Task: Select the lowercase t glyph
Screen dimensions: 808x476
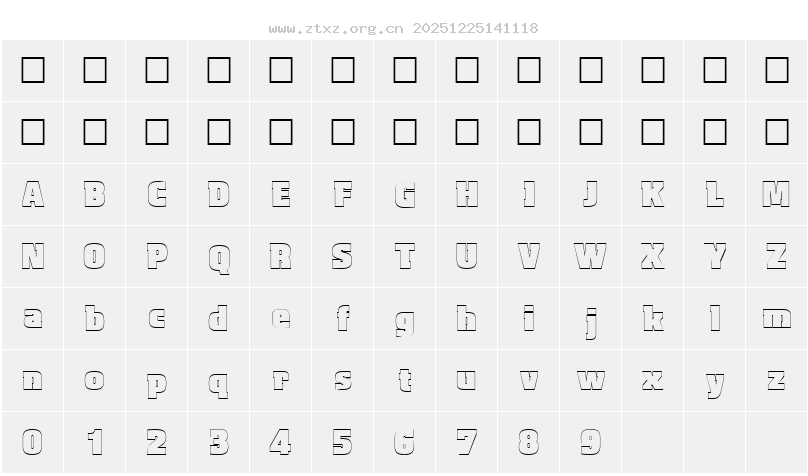Action: pos(405,380)
